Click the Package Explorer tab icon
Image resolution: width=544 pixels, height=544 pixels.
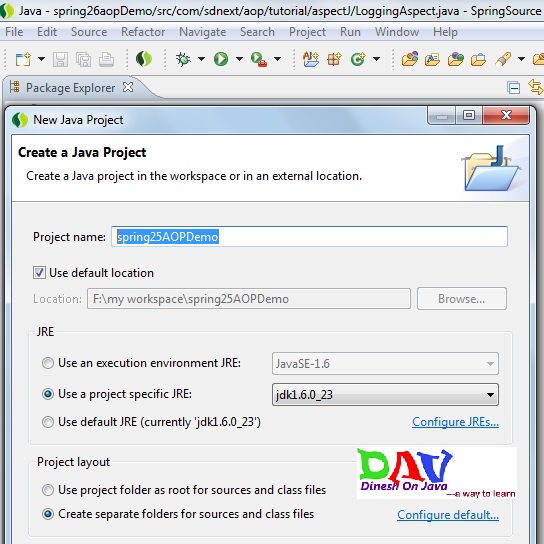[14, 87]
